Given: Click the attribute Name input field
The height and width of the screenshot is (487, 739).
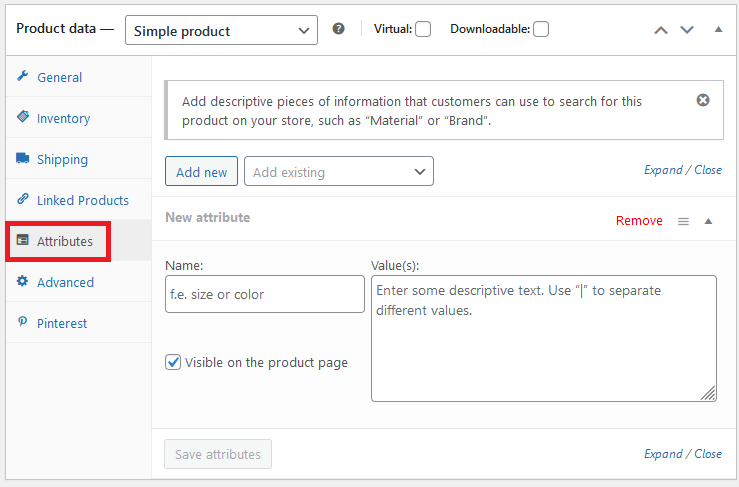Looking at the screenshot, I should tap(264, 295).
